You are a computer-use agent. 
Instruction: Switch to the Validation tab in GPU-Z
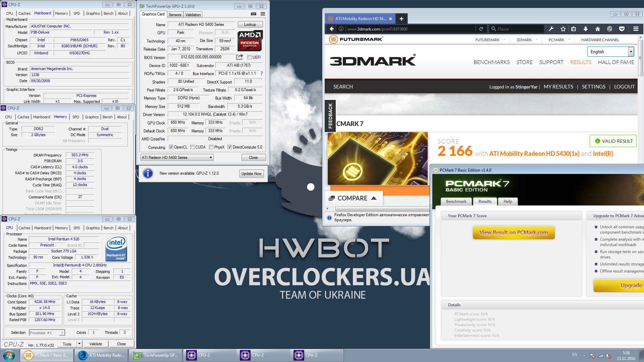(x=193, y=14)
